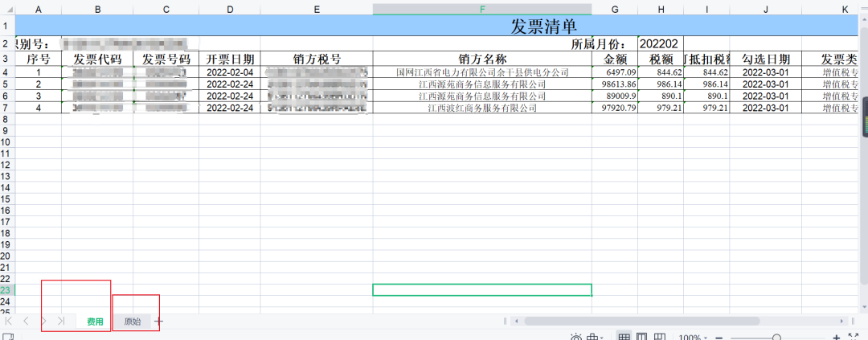Select column F header
The width and height of the screenshot is (868, 340).
482,10
